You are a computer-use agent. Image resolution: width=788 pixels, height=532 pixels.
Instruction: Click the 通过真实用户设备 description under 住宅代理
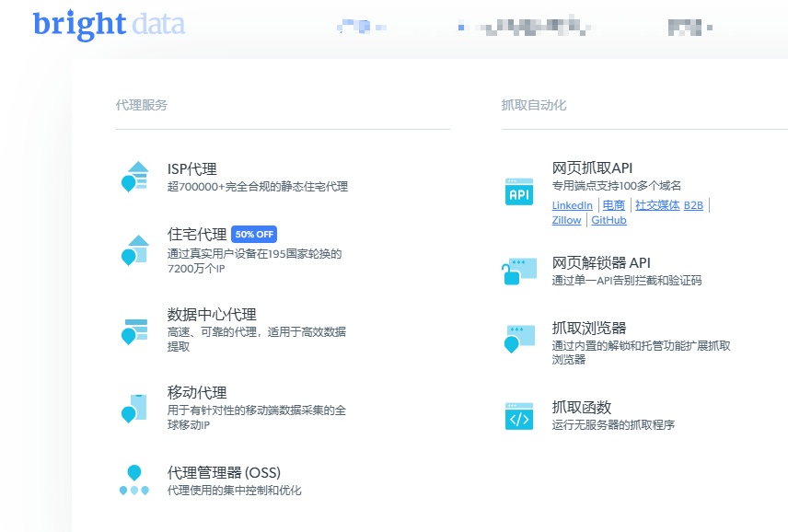click(254, 260)
